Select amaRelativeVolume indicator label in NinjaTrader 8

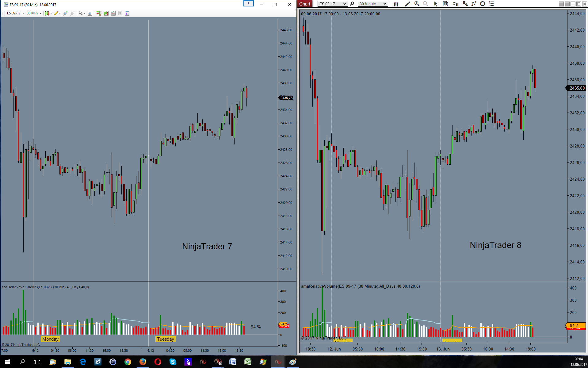361,286
